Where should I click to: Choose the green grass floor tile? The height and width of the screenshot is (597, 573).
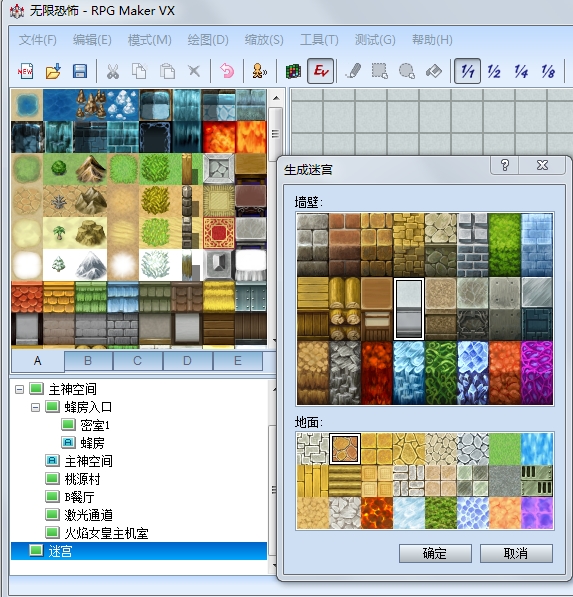(504, 449)
